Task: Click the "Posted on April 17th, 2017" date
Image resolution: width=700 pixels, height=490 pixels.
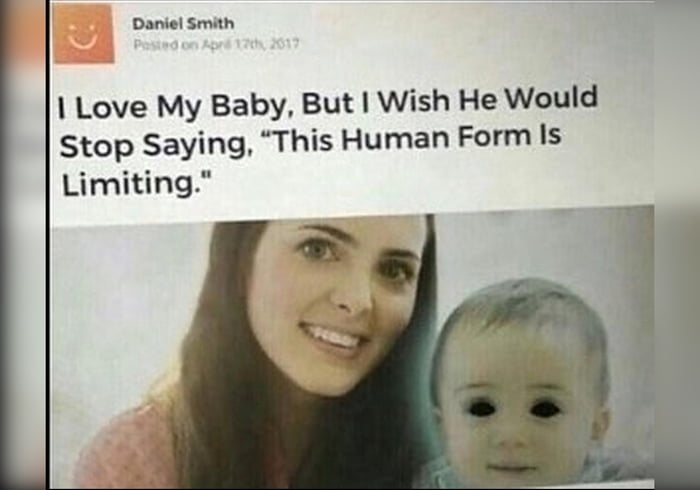Action: (x=217, y=44)
